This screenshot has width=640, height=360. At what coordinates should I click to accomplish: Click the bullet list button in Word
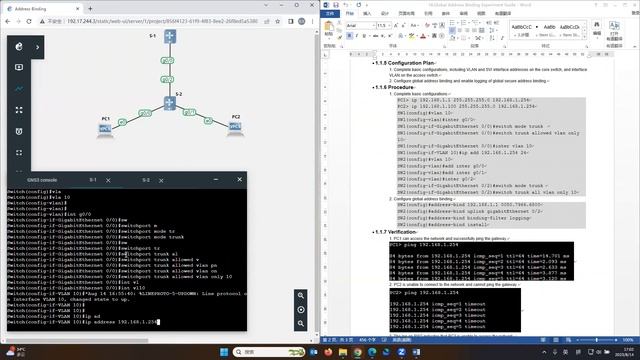pyautogui.click(x=452, y=23)
